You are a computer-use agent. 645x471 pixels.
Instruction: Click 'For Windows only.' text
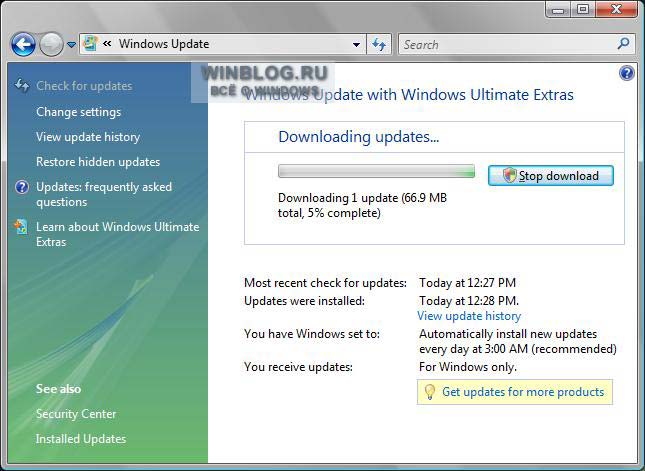coord(468,367)
